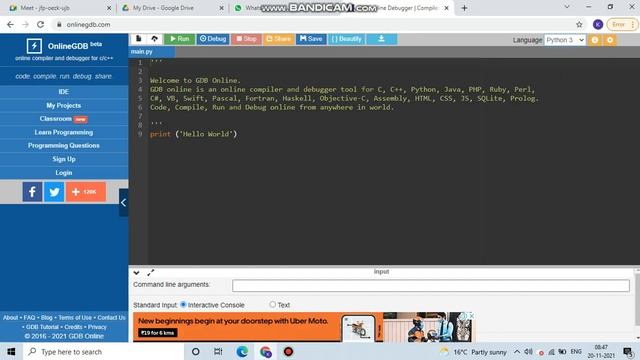Open My Projects in the sidebar
The width and height of the screenshot is (640, 360).
pos(64,105)
